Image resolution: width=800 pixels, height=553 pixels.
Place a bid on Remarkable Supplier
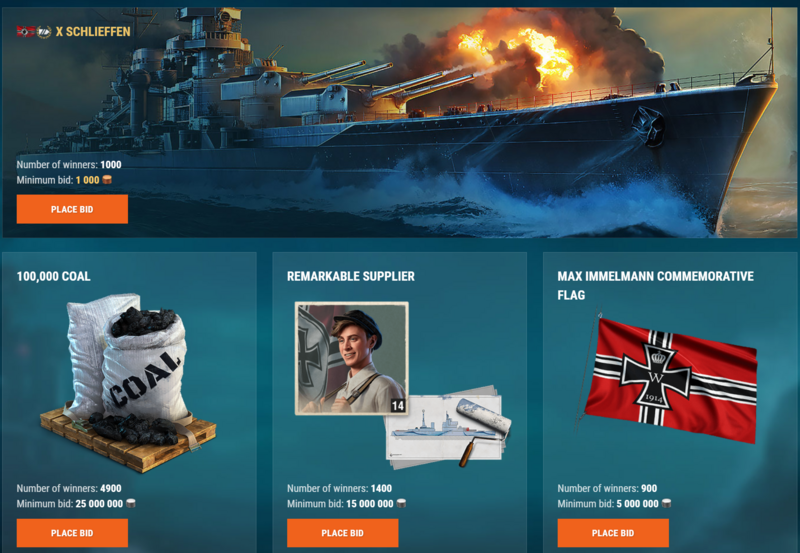pos(342,533)
